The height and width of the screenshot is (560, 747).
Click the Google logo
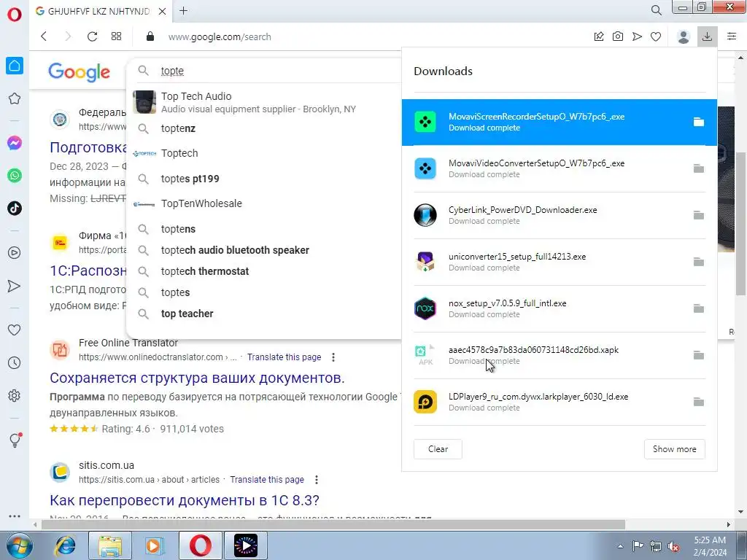[79, 72]
